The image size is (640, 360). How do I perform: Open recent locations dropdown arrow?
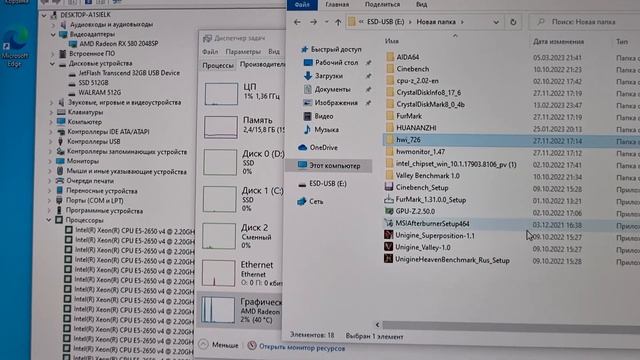(x=327, y=22)
